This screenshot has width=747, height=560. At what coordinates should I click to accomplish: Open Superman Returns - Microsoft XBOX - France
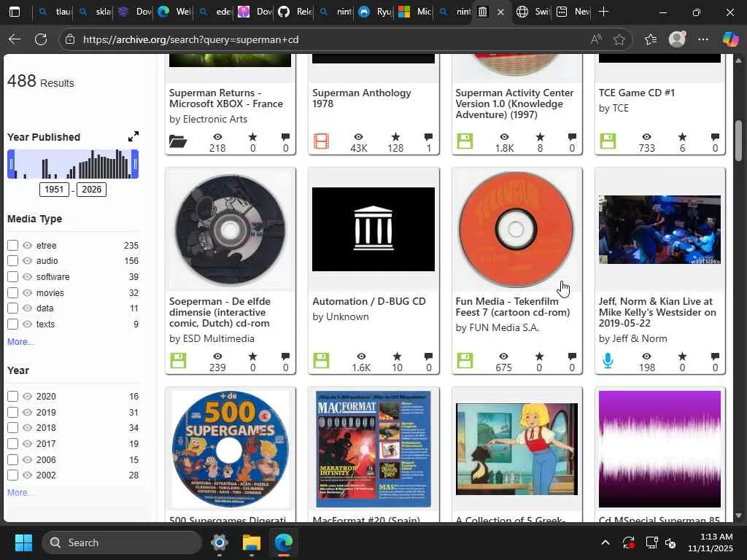[x=226, y=98]
